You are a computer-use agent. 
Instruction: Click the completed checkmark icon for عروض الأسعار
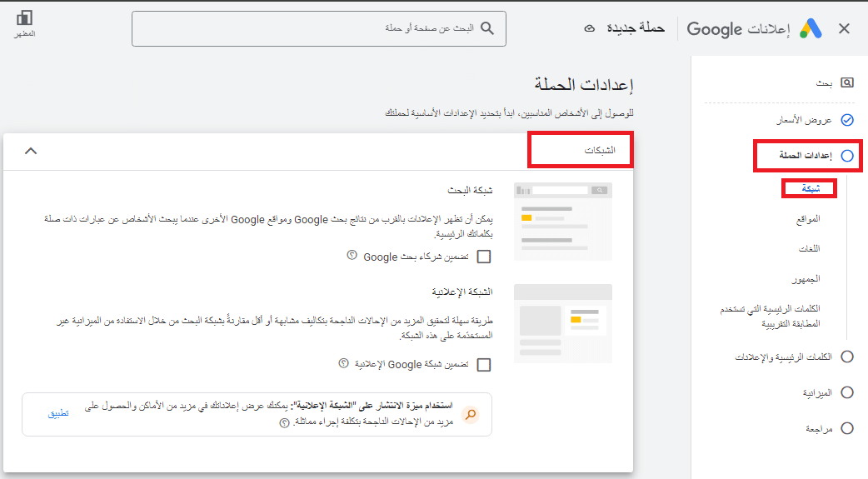tap(847, 120)
